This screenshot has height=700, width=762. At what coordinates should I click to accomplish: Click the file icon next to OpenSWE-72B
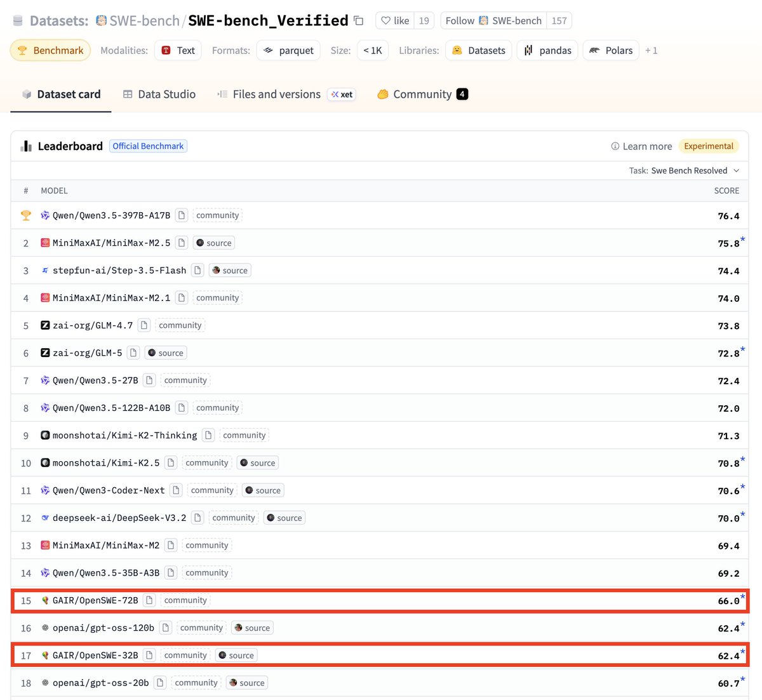tap(149, 600)
